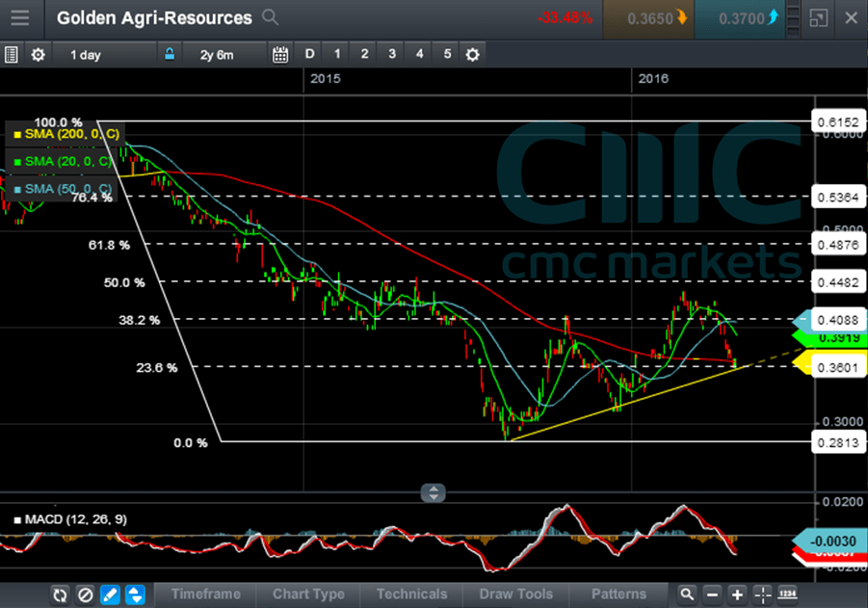Image resolution: width=868 pixels, height=608 pixels.
Task: Click the 0.2813 Fibonacci price label
Action: point(838,442)
